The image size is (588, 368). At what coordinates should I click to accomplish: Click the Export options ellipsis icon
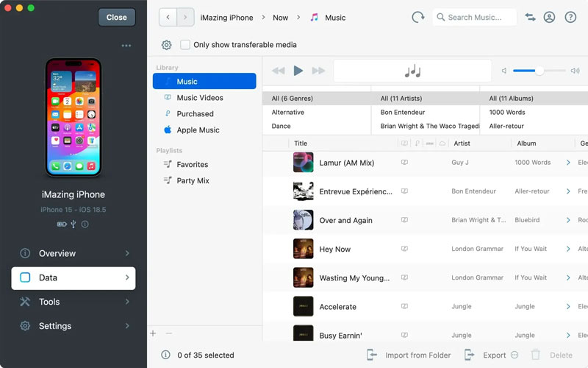514,355
